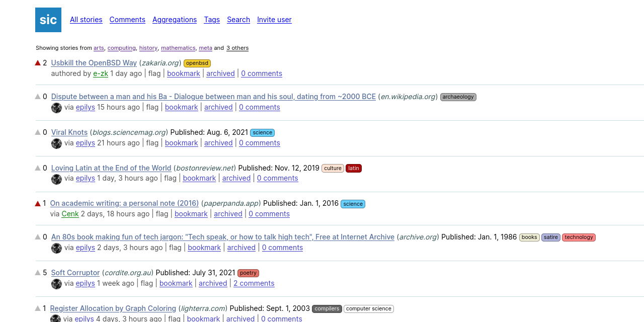Upvote the Viral Knots story
The image size is (644, 322).
point(38,132)
